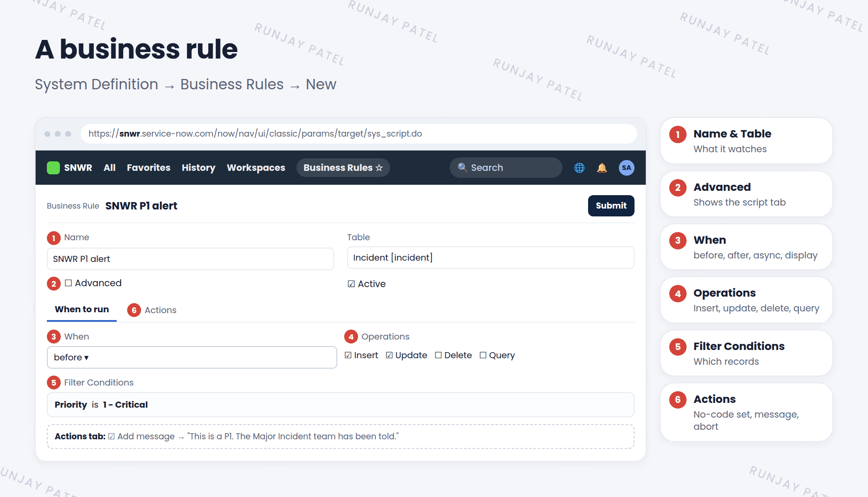The height and width of the screenshot is (497, 868).
Task: Open notifications bell icon
Action: (x=602, y=168)
